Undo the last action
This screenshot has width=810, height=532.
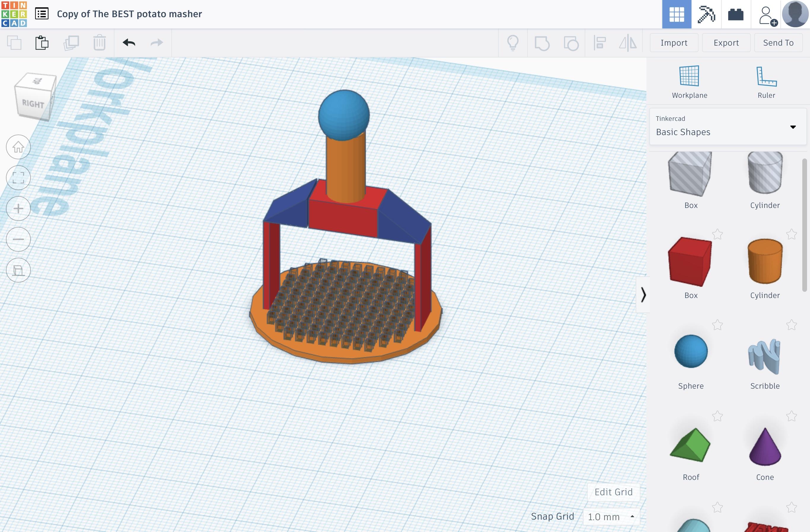(x=129, y=43)
